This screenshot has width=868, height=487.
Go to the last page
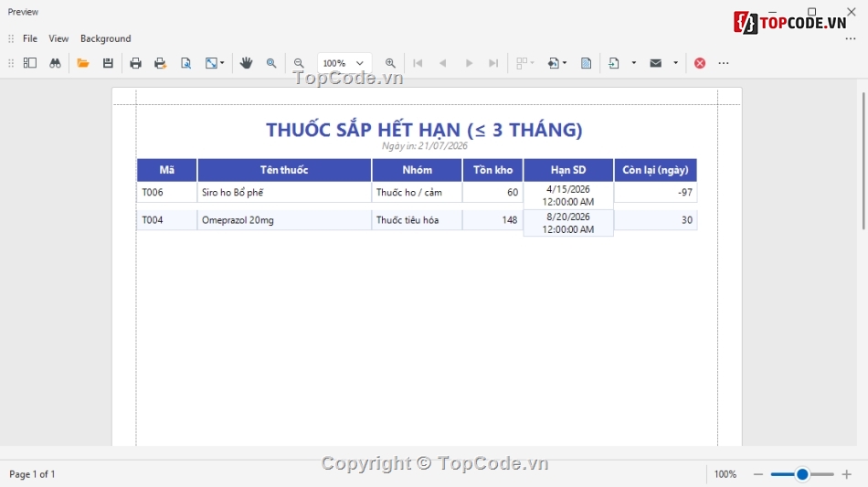tap(493, 63)
